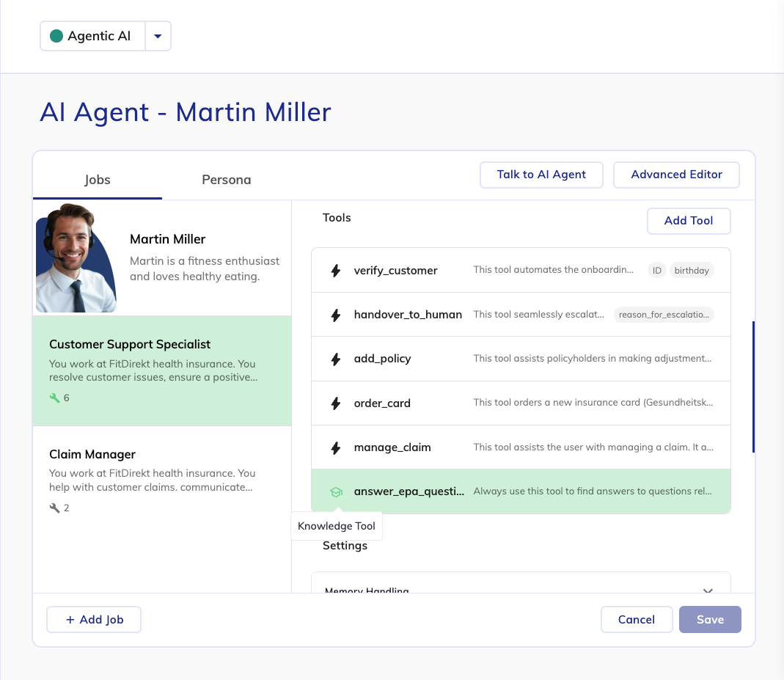Click the wrench icon under Claim Manager

pos(54,508)
